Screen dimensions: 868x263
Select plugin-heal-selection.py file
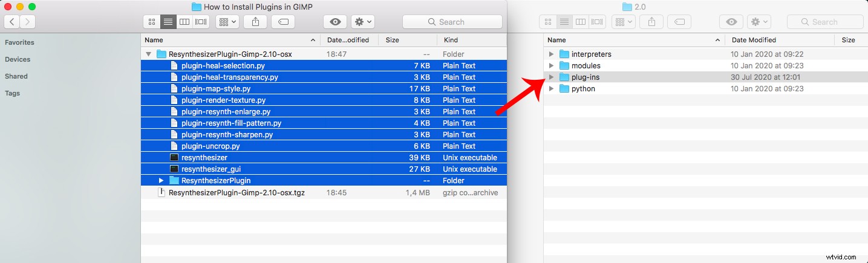coord(324,65)
